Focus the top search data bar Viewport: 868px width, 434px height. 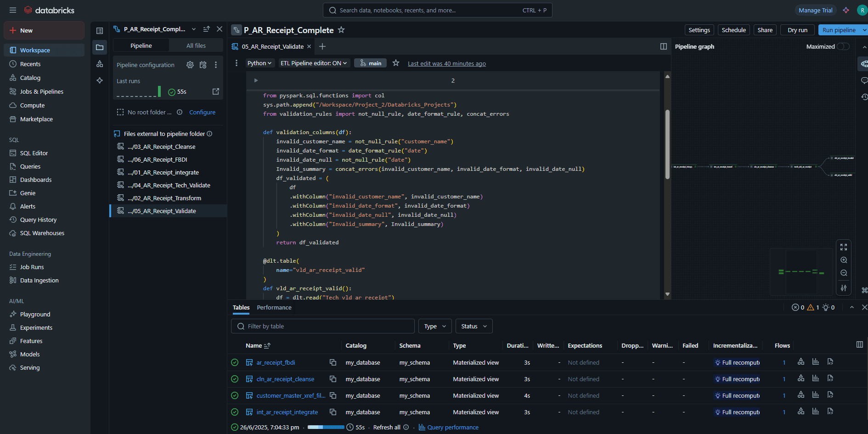tap(437, 10)
